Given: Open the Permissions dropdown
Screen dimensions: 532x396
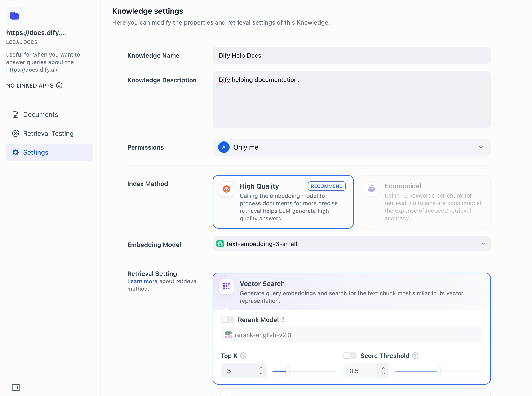Looking at the screenshot, I should (x=351, y=147).
